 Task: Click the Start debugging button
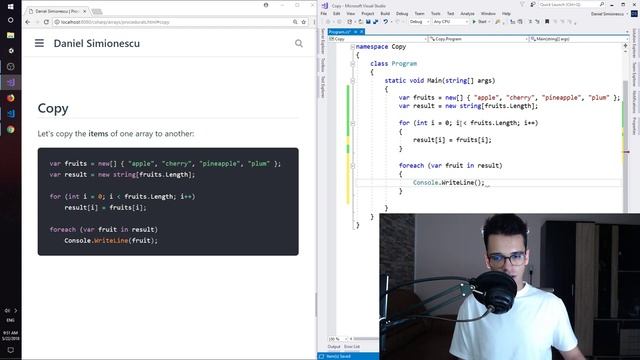coord(480,22)
